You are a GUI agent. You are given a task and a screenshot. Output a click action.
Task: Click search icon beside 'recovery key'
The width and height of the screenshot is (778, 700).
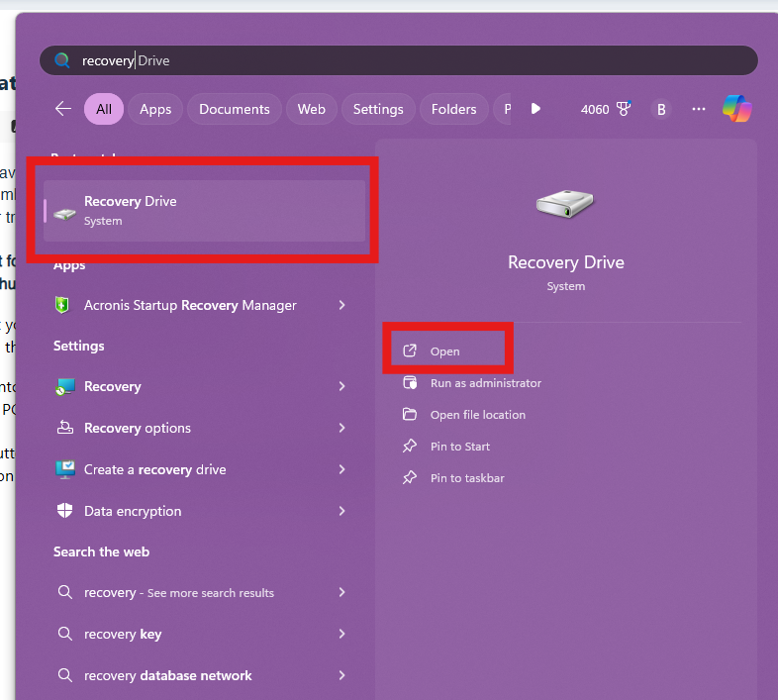coord(65,634)
